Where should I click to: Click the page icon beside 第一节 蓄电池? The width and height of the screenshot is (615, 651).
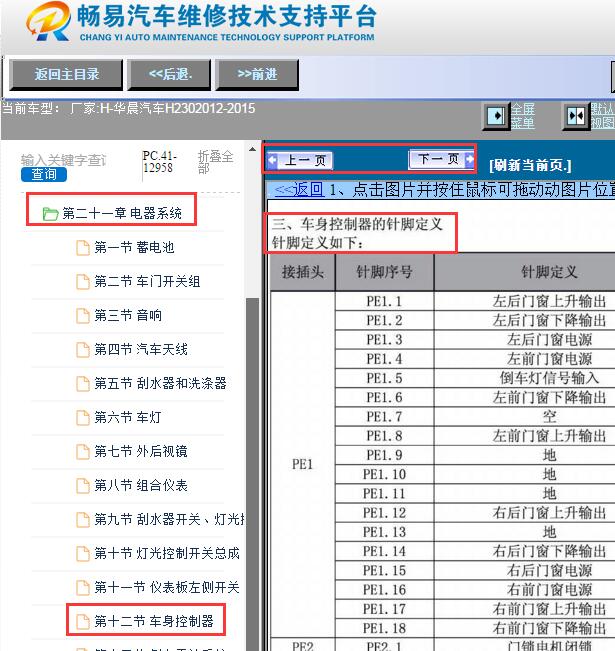pyautogui.click(x=83, y=248)
